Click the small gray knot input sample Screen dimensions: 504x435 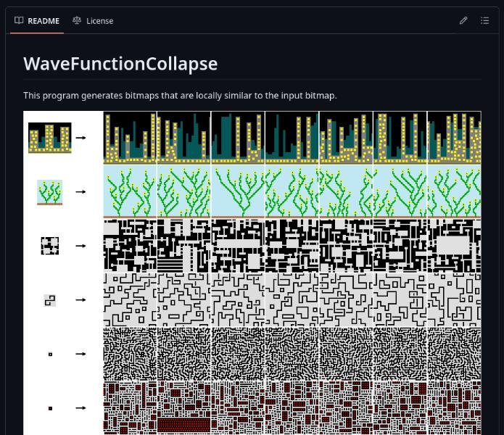(49, 300)
